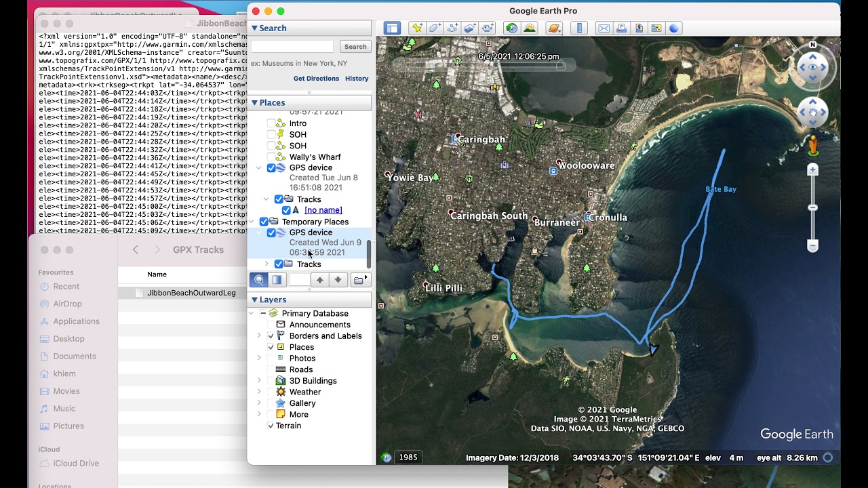Click the zoom slider handle on map

tap(812, 208)
